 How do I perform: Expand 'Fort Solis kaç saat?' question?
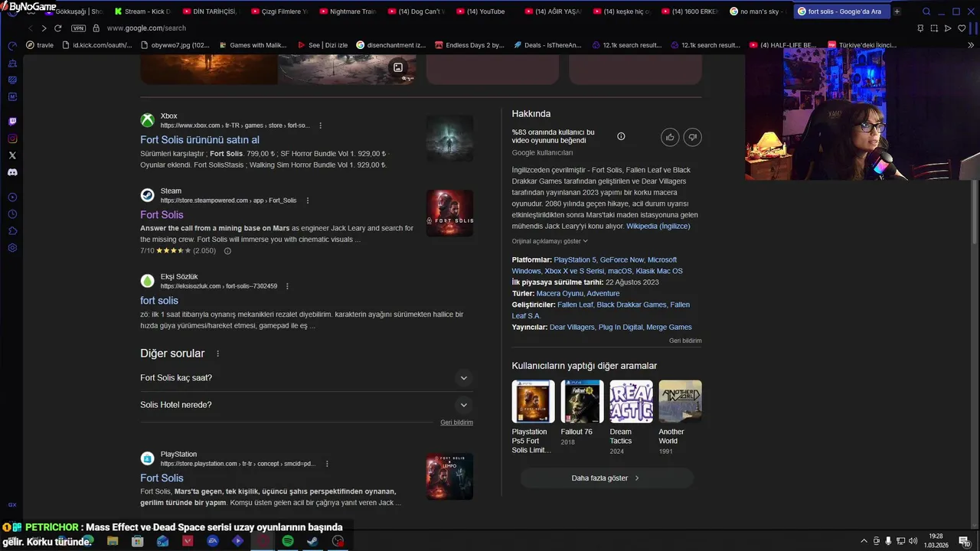306,378
